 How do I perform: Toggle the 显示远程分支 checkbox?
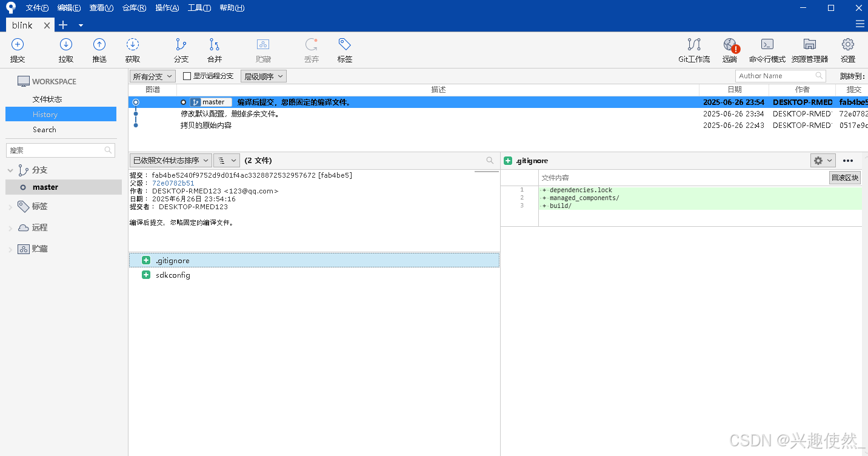pyautogui.click(x=187, y=76)
